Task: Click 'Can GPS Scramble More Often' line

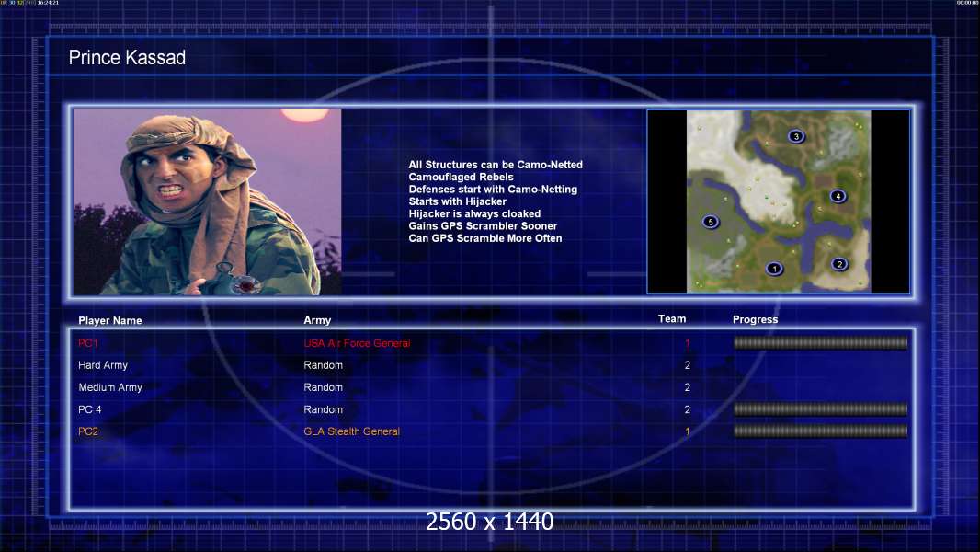Action: pyautogui.click(x=485, y=238)
